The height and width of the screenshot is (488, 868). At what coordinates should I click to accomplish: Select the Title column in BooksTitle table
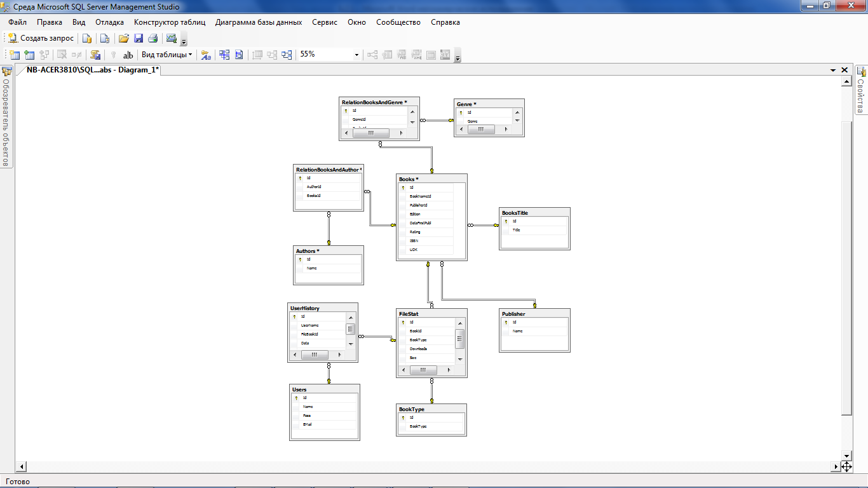pyautogui.click(x=534, y=230)
